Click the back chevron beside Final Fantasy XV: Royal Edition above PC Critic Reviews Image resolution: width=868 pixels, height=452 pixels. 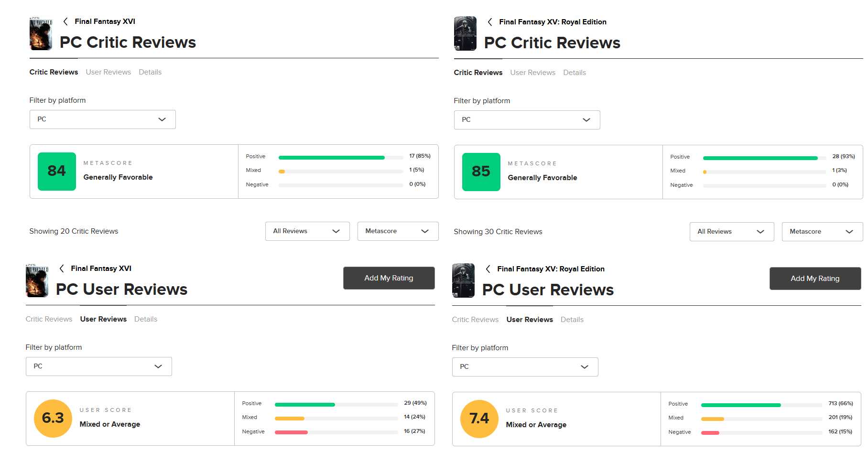(x=490, y=22)
